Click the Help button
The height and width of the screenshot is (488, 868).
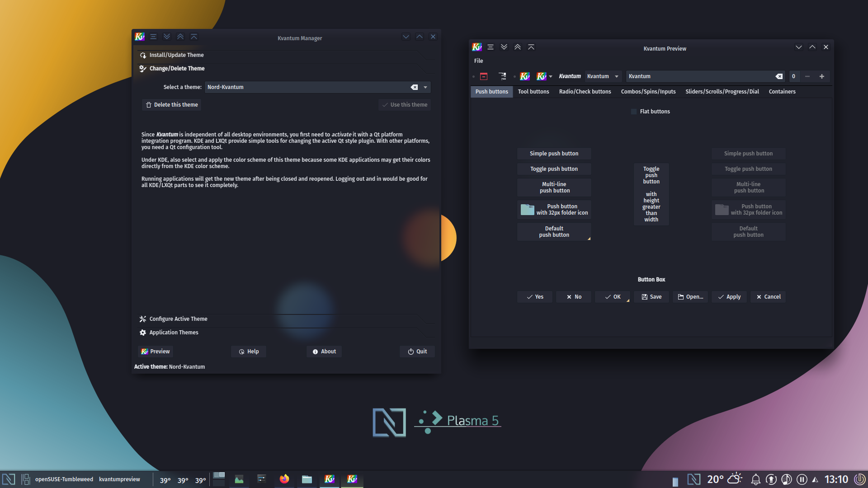(x=249, y=352)
